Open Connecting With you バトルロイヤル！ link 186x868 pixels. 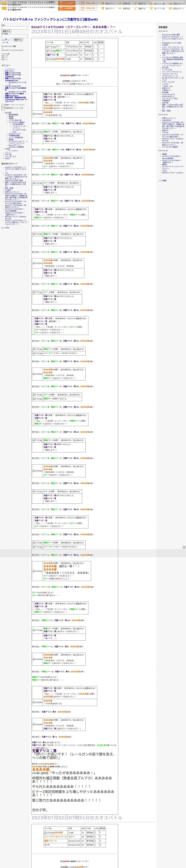coord(16,100)
